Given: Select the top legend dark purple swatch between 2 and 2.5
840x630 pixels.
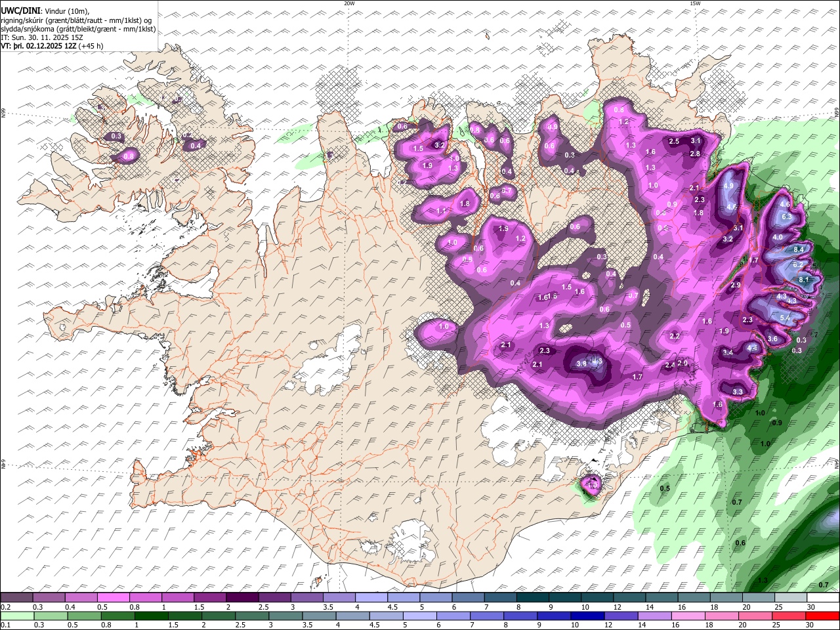Looking at the screenshot, I should pos(242,597).
